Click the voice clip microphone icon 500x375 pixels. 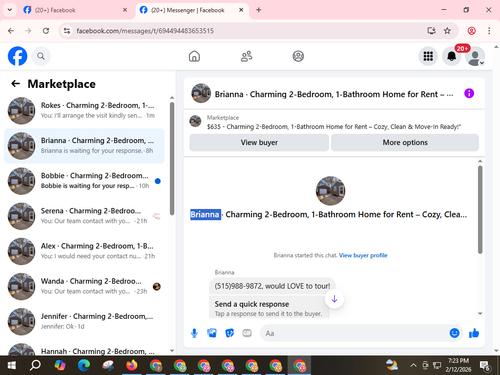tap(194, 333)
